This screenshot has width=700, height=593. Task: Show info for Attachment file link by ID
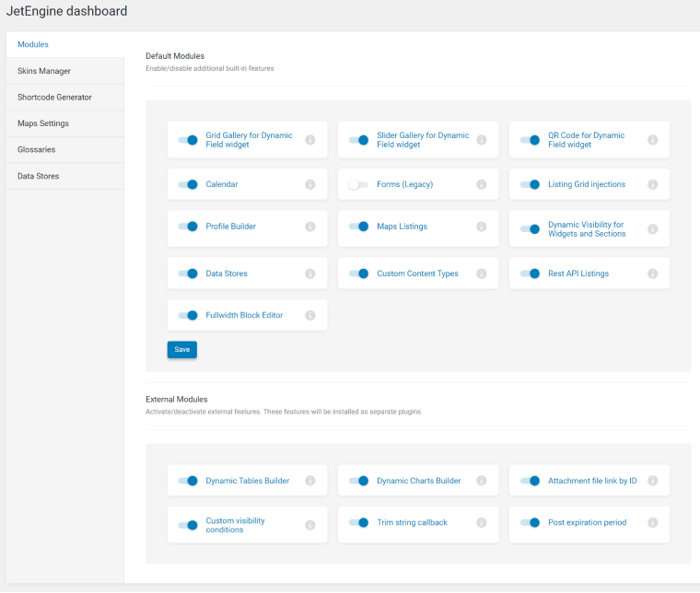coord(653,481)
